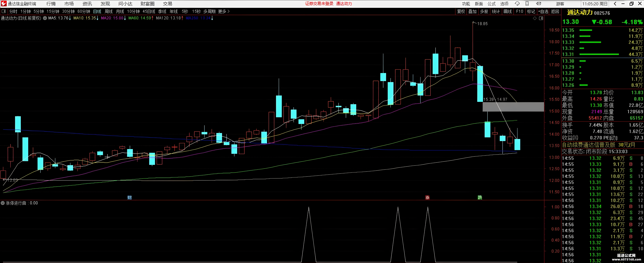The image size is (644, 263).
Task: Open the envelope messages icon
Action: click(539, 4)
